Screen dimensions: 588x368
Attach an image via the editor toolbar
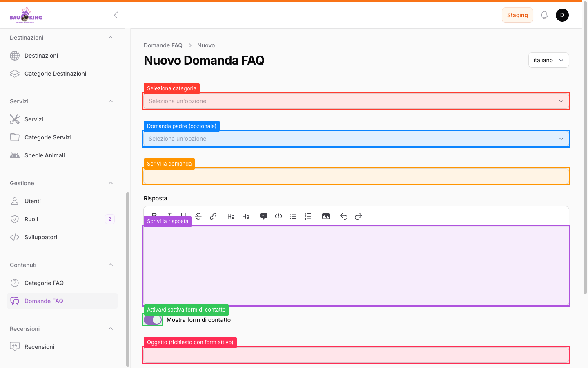(x=326, y=216)
